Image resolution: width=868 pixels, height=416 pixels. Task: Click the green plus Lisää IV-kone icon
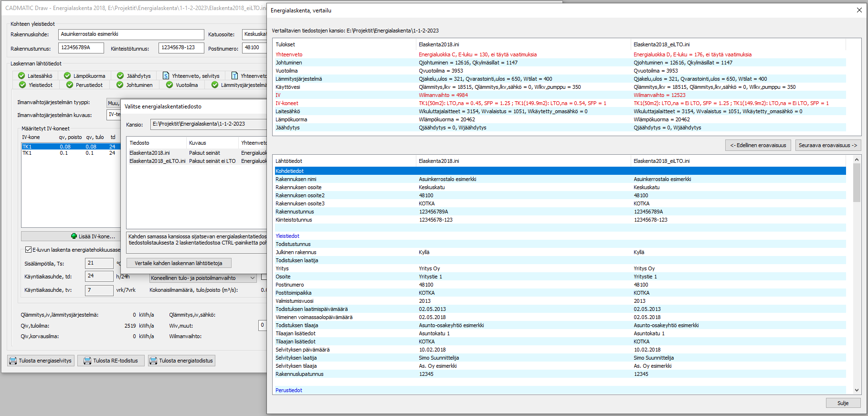click(x=74, y=236)
